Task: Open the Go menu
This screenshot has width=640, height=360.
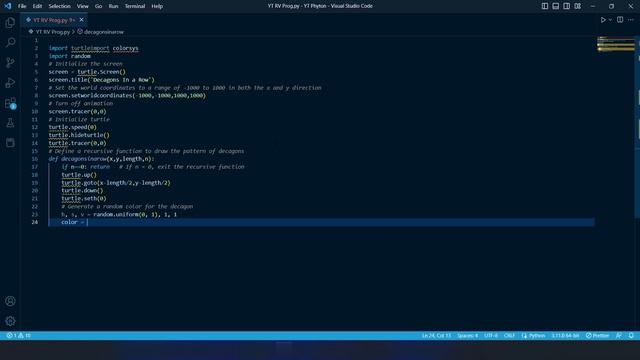Action: pyautogui.click(x=98, y=6)
